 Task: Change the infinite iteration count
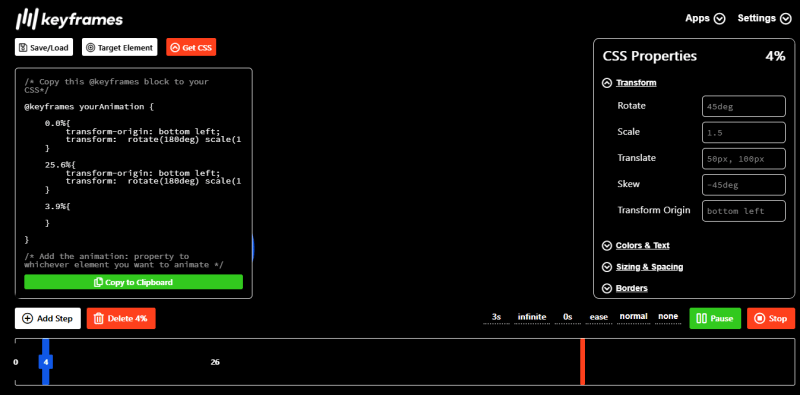(532, 317)
